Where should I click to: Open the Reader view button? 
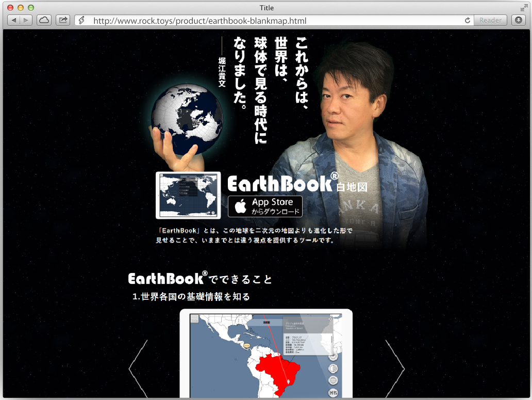tap(490, 20)
